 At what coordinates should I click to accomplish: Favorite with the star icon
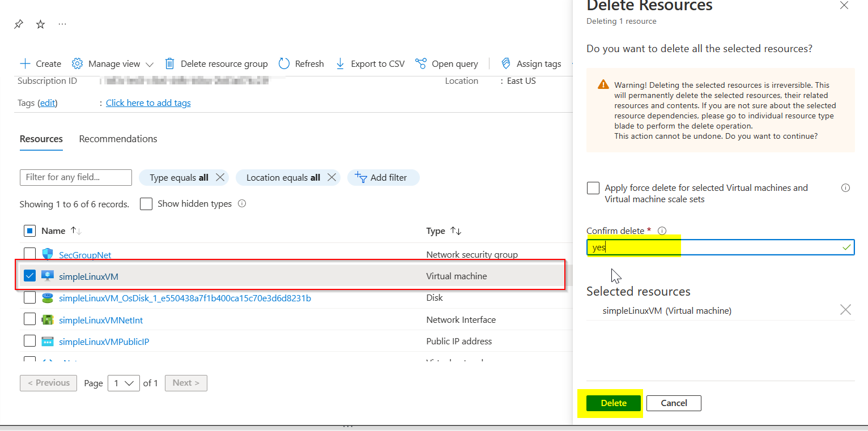coord(40,24)
